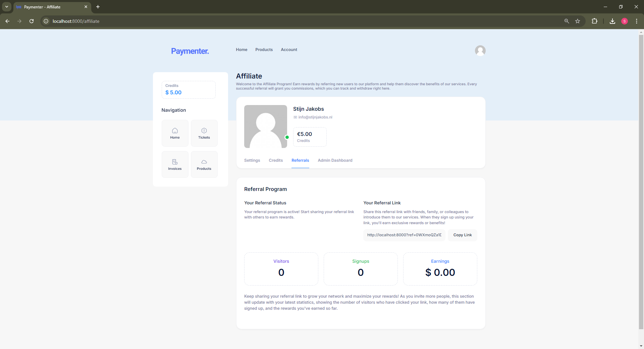Click the browser address bar URL
This screenshot has height=349, width=644.
(x=76, y=21)
